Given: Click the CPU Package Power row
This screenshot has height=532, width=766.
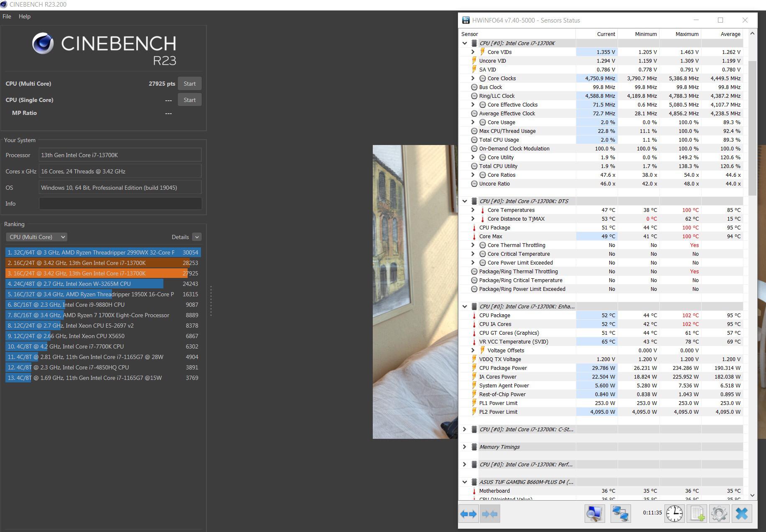Looking at the screenshot, I should (x=601, y=368).
